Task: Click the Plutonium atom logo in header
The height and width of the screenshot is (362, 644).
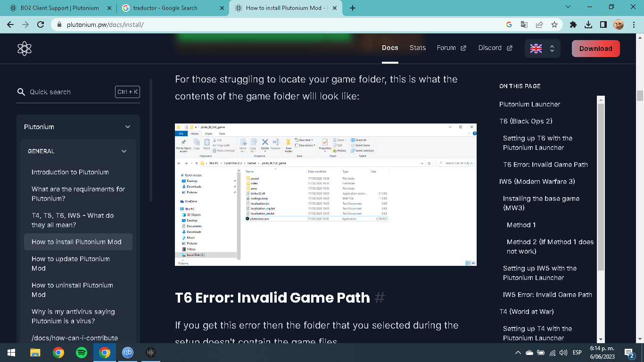Action: click(x=24, y=49)
